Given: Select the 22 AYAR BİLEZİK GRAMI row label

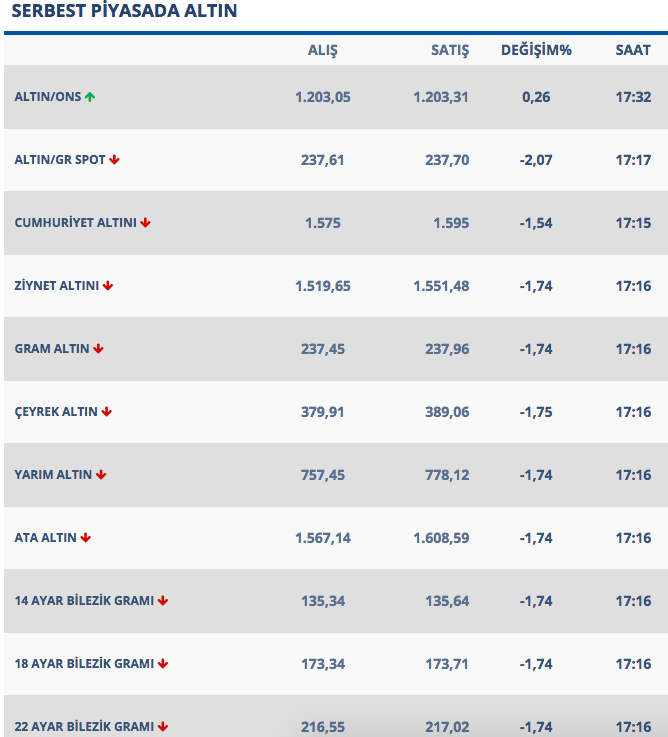Looking at the screenshot, I should pyautogui.click(x=84, y=727).
